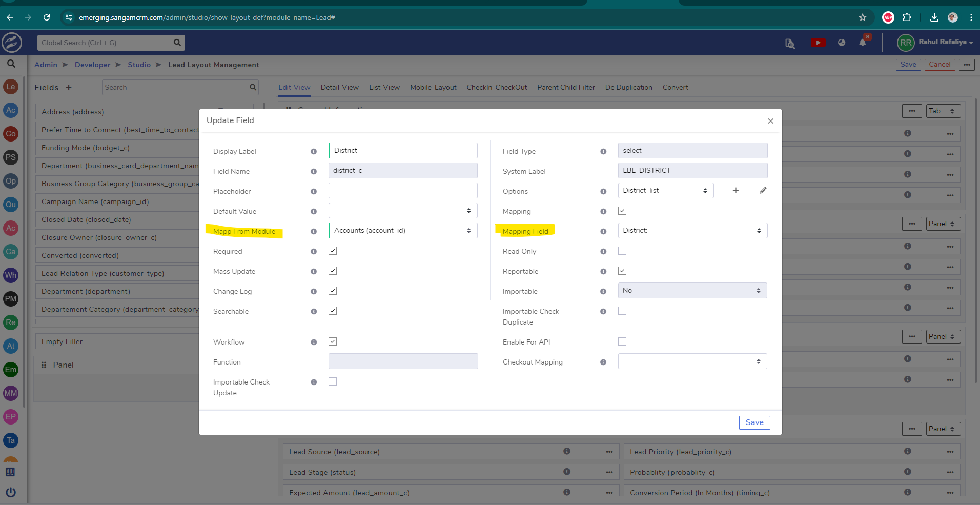Open the PS module in sidebar
Viewport: 980px width, 505px height.
click(x=11, y=157)
